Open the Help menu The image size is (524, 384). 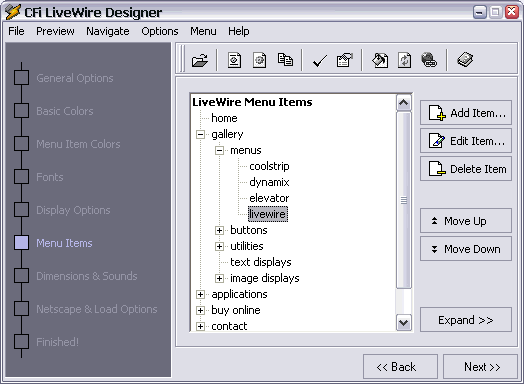239,31
